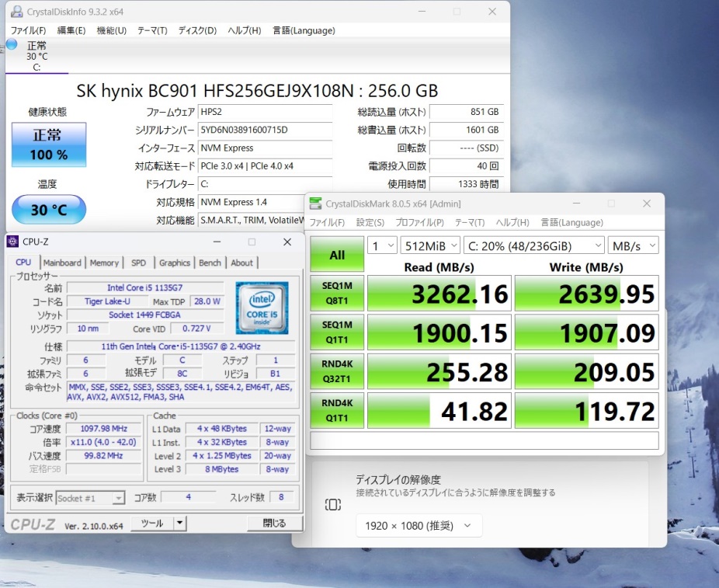Open ディスク(D) menu in CrystalDiskInfo
The height and width of the screenshot is (588, 719).
pyautogui.click(x=197, y=31)
